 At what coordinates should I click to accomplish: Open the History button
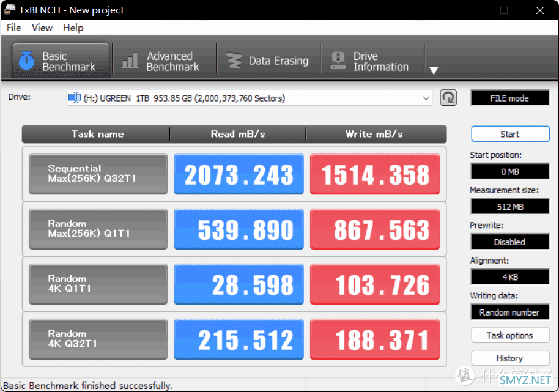[510, 358]
